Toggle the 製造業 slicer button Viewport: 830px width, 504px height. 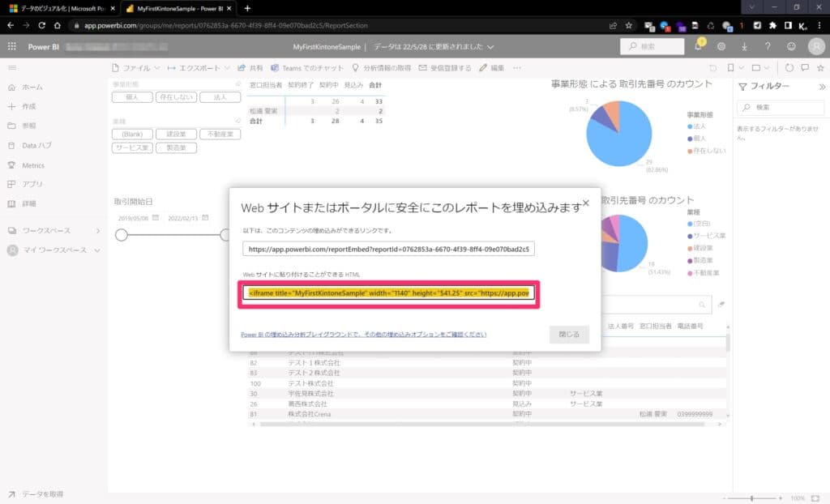176,148
